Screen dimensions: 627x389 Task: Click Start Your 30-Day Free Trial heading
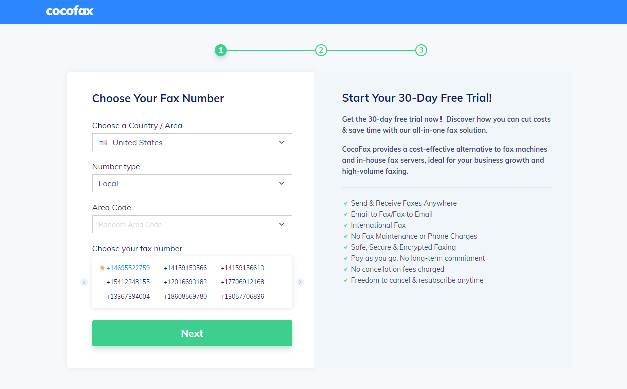pyautogui.click(x=417, y=98)
